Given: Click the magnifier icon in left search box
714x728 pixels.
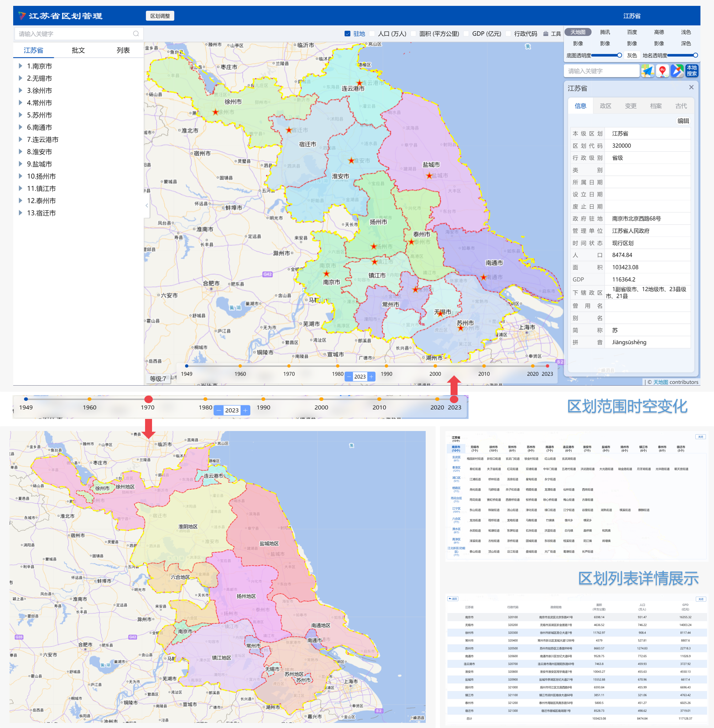Looking at the screenshot, I should coord(136,34).
